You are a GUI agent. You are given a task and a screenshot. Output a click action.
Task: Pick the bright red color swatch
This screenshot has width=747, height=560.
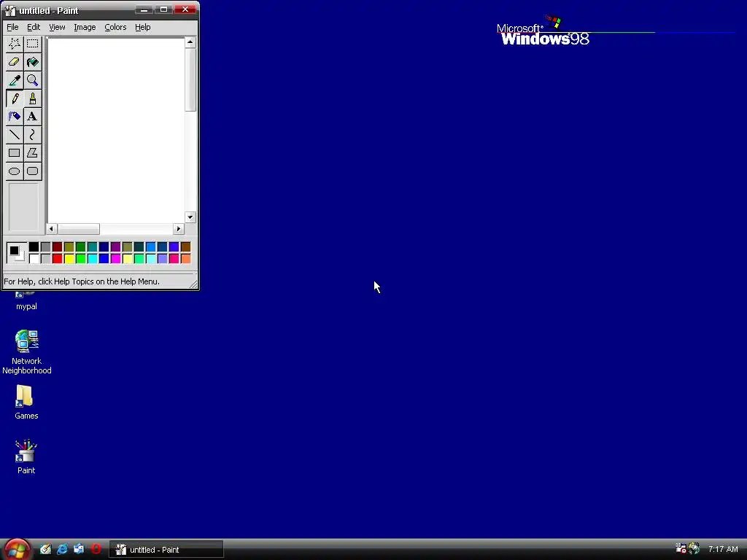click(57, 259)
